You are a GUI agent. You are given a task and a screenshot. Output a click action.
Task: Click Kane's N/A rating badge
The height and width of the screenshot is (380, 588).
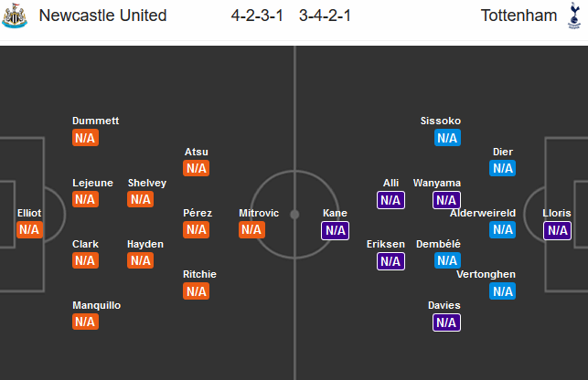(x=335, y=229)
